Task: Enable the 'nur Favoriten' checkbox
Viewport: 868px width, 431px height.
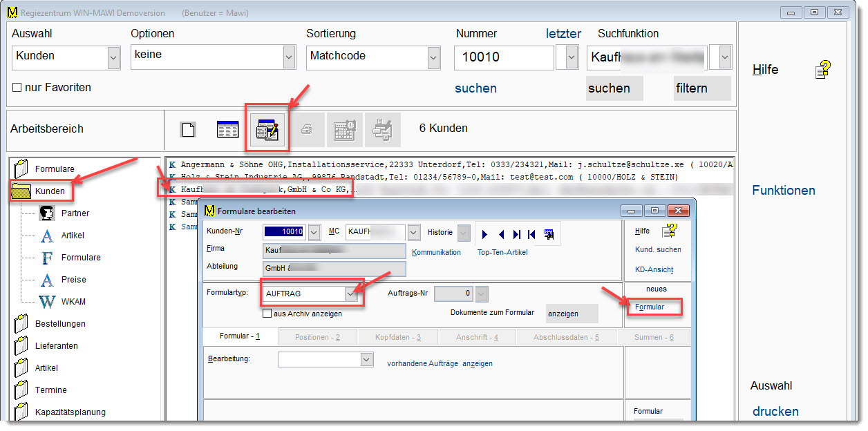Action: (17, 88)
